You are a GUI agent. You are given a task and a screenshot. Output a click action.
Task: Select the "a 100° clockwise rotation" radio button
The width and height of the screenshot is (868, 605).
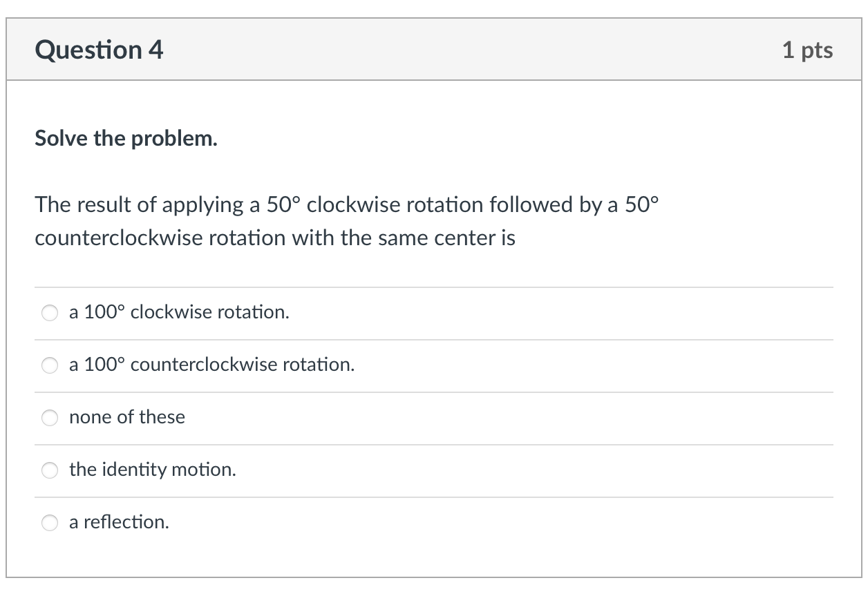(x=49, y=313)
